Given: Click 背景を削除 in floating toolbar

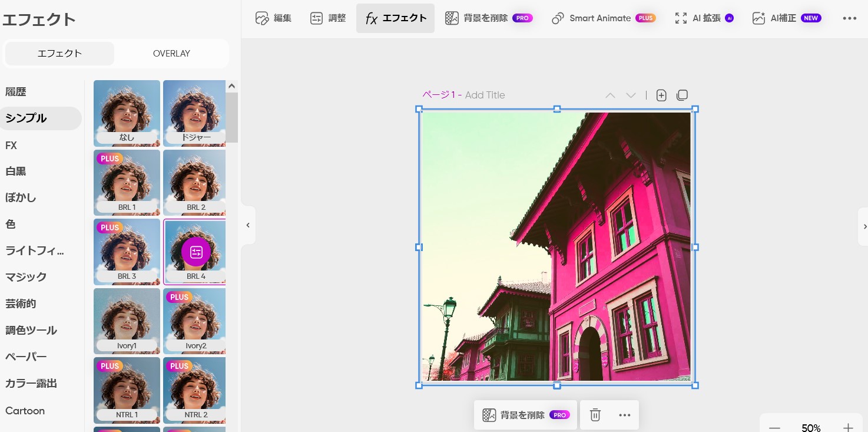Looking at the screenshot, I should 525,415.
